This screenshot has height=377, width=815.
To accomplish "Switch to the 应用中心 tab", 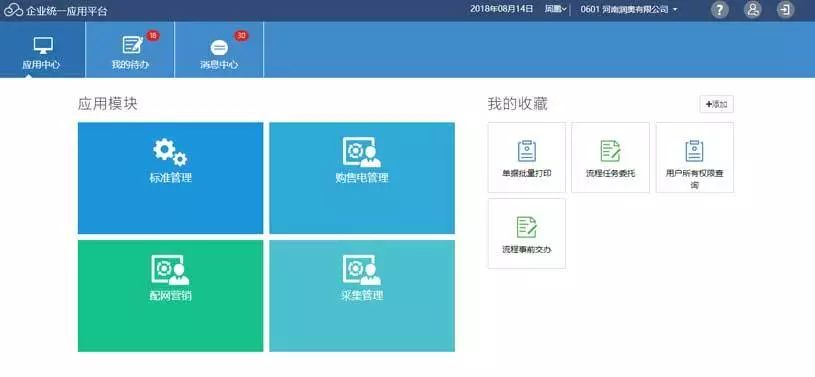I will tap(41, 50).
